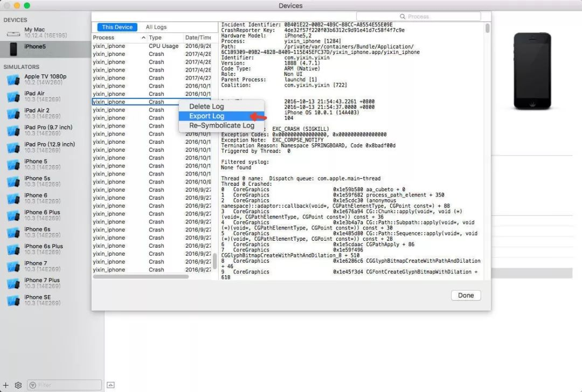The width and height of the screenshot is (582, 392).
Task: Open the gear settings icon at bottom left
Action: [x=18, y=385]
